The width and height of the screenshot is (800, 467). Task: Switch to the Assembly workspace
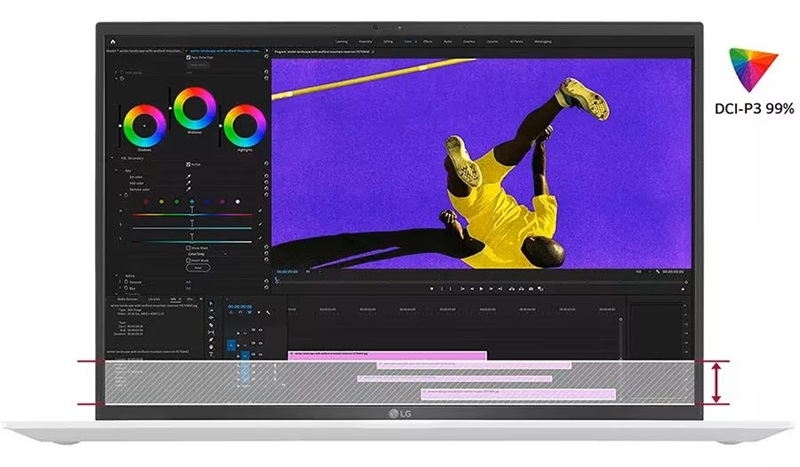click(365, 42)
